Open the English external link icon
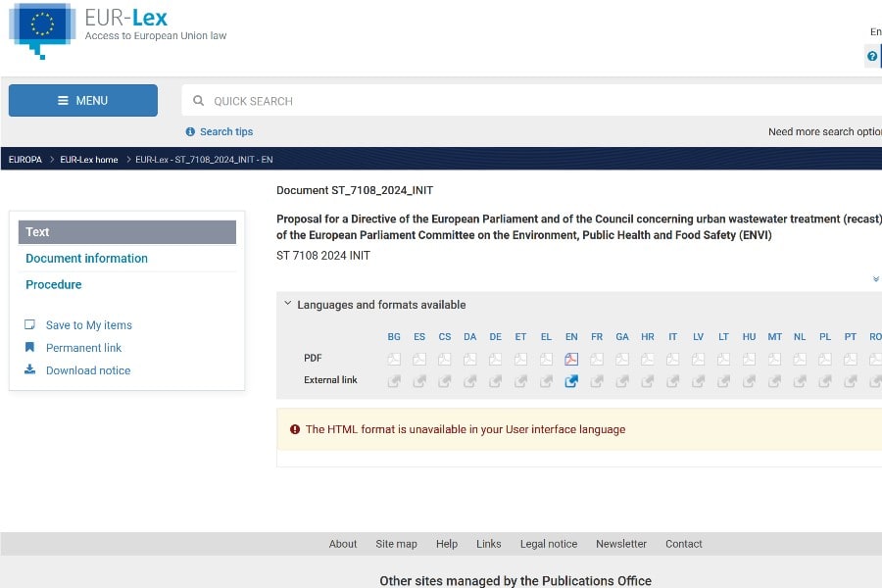Image resolution: width=882 pixels, height=588 pixels. 571,381
